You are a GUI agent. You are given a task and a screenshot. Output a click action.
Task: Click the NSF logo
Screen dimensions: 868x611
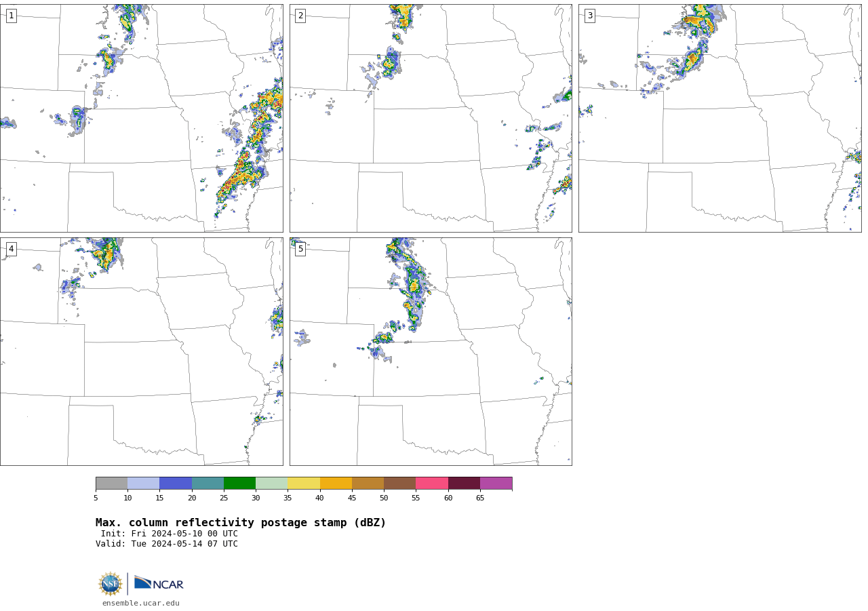[x=110, y=584]
